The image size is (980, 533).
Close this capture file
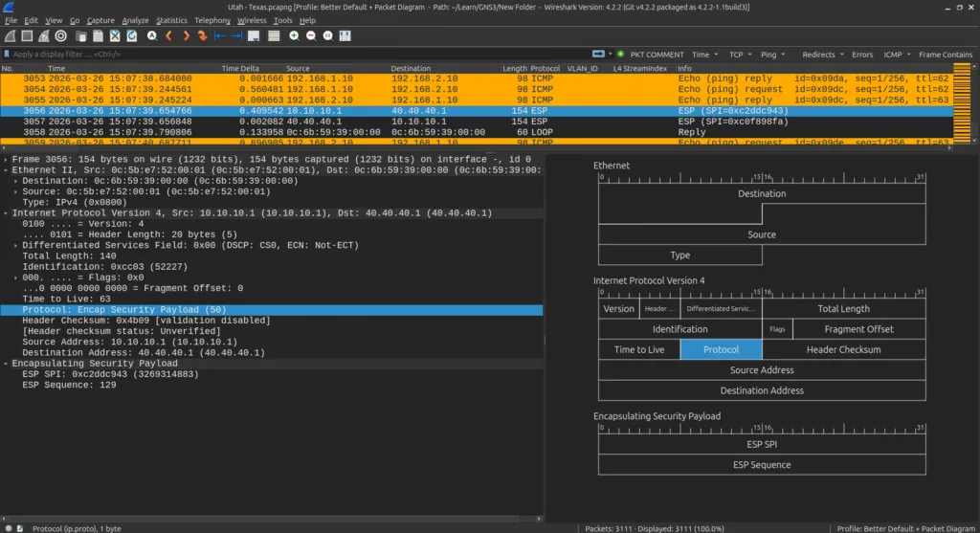(115, 36)
